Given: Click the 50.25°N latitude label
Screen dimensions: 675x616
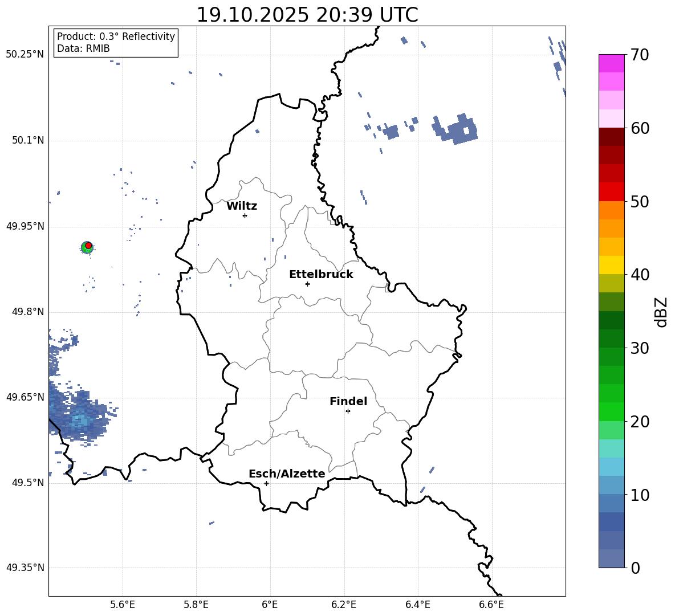Looking at the screenshot, I should pyautogui.click(x=25, y=55).
